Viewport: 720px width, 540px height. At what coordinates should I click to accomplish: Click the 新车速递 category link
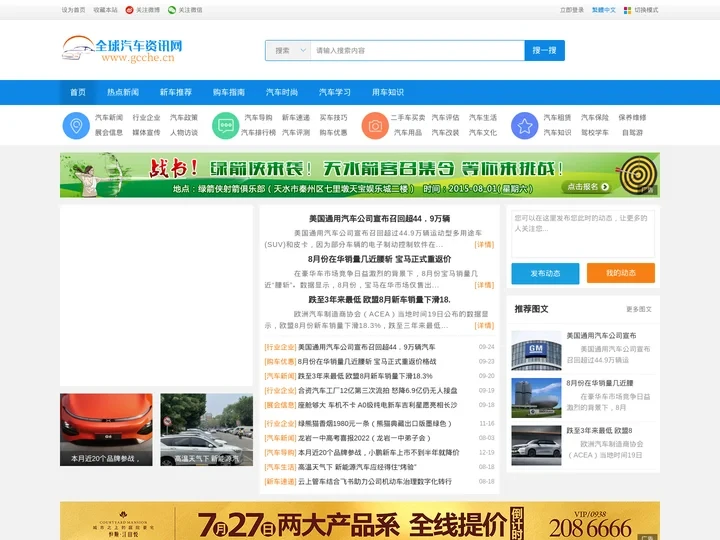click(296, 118)
